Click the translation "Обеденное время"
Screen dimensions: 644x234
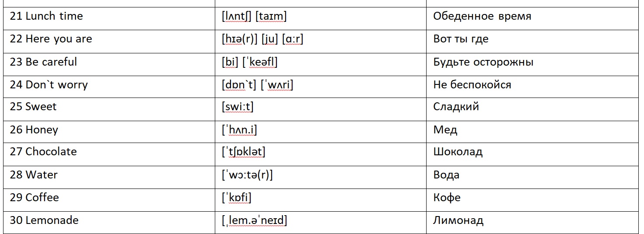coord(482,17)
